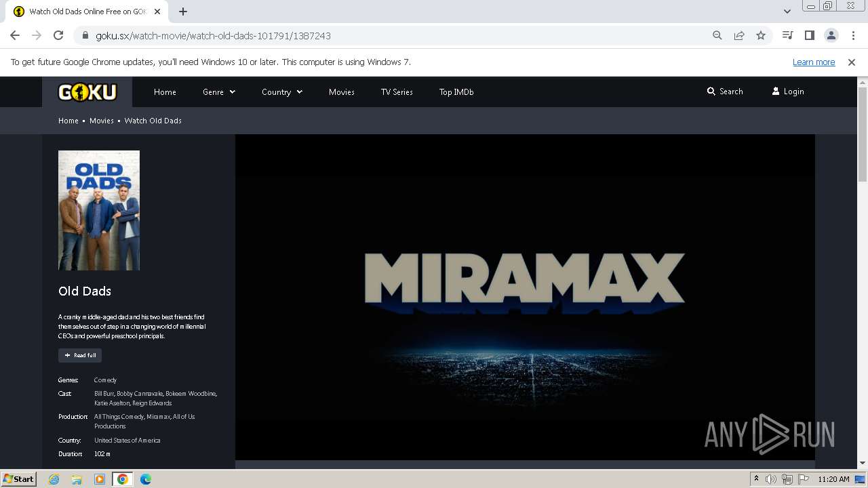This screenshot has width=868, height=488.
Task: Click the Old Dads poster thumbnail
Action: pos(99,210)
